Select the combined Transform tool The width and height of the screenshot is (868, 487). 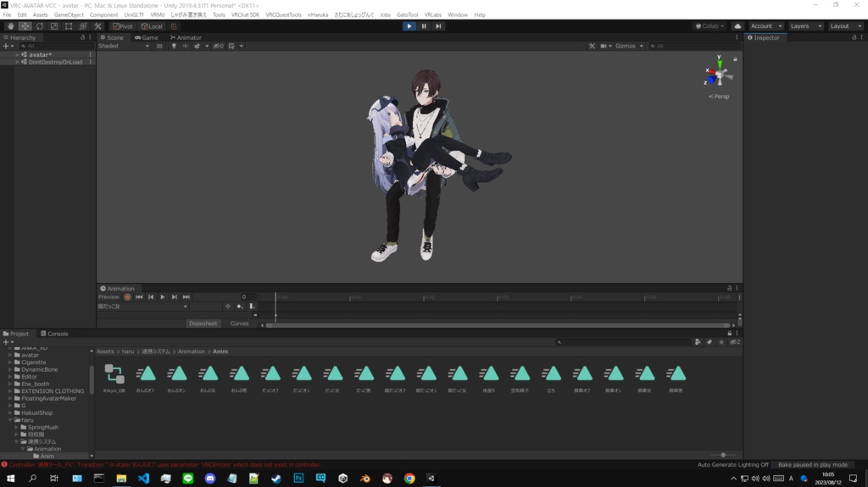83,26
